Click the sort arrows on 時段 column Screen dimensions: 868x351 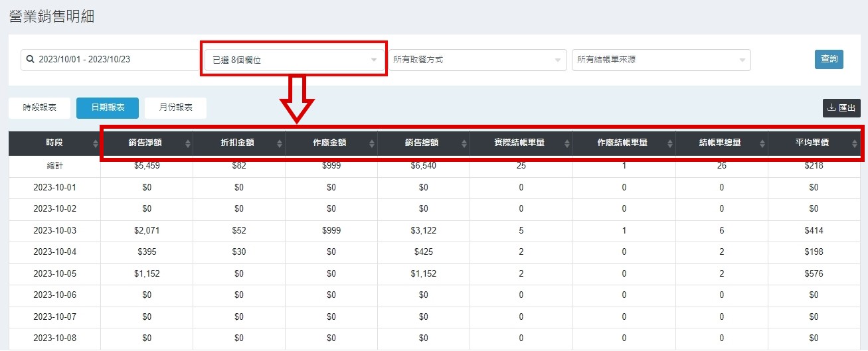[x=96, y=143]
